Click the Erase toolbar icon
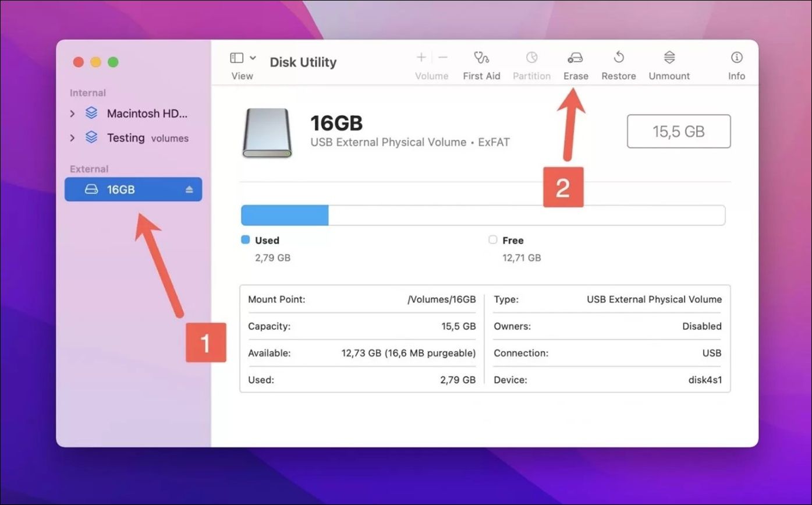812x505 pixels. tap(575, 57)
